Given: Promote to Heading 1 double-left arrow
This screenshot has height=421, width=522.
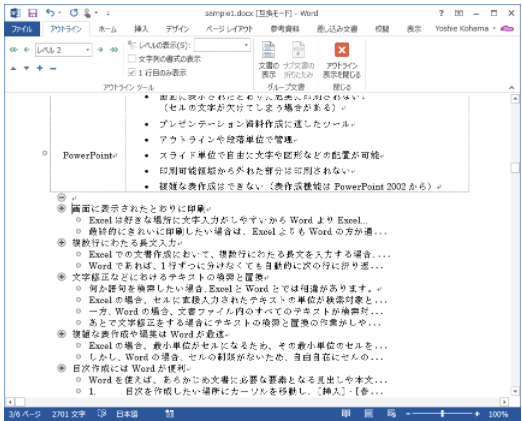Looking at the screenshot, I should (13, 50).
